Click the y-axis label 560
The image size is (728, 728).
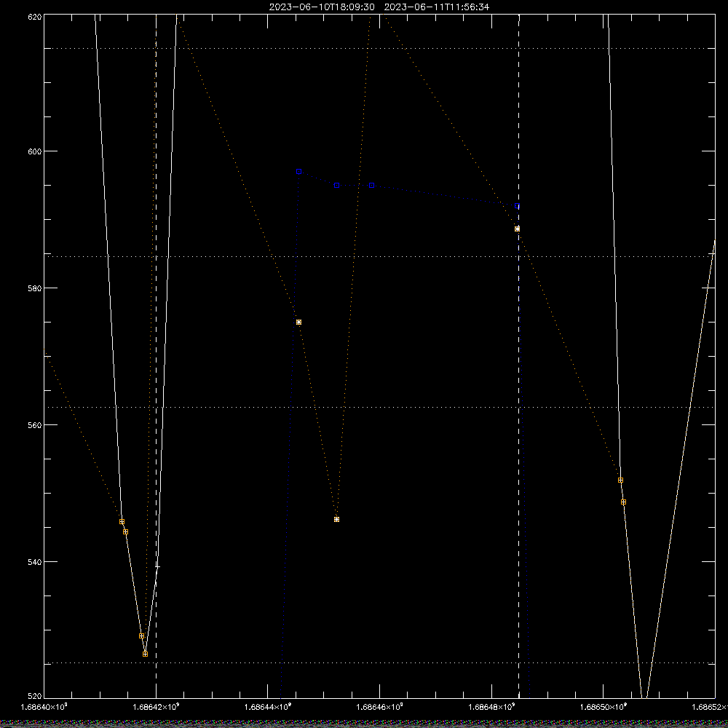pos(35,425)
